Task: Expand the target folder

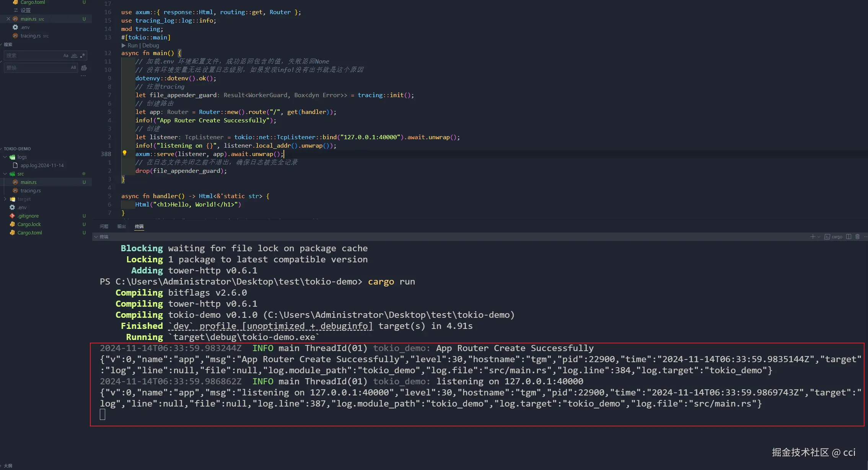Action: tap(5, 199)
